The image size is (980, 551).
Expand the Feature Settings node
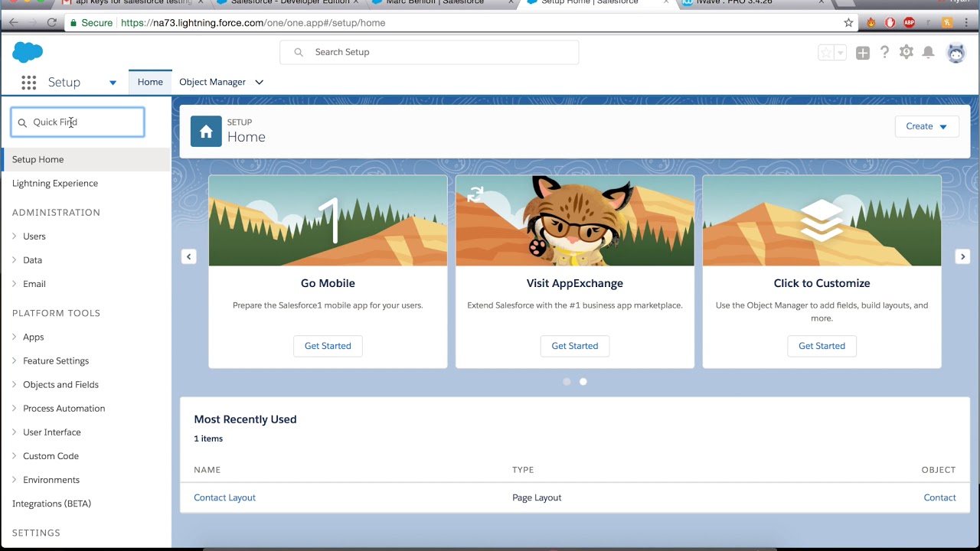(x=15, y=360)
